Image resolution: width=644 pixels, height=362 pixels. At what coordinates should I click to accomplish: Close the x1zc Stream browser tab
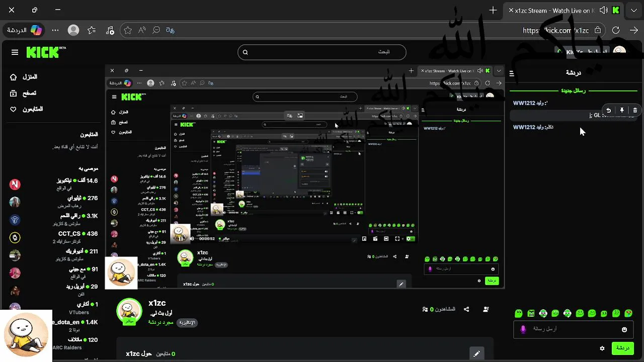[x=511, y=10]
